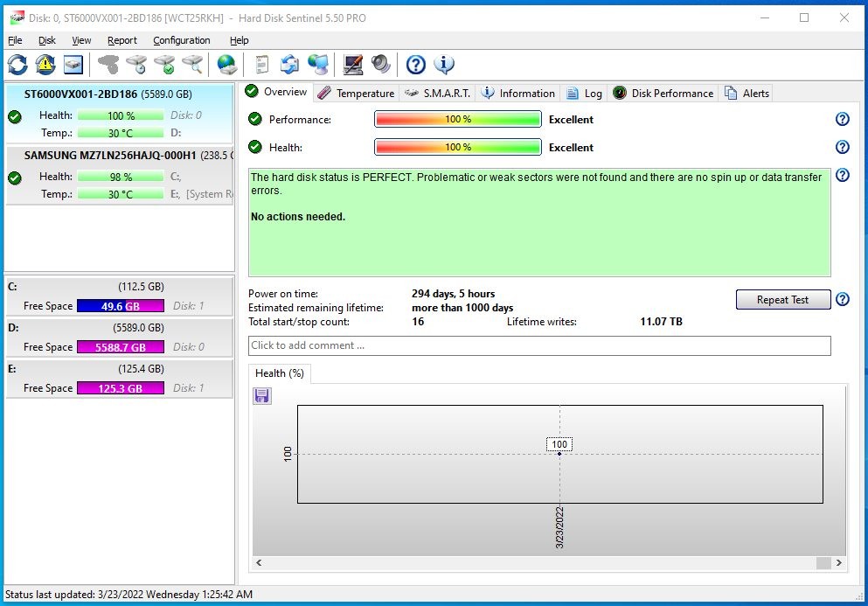Open the Disk menu

(x=47, y=40)
